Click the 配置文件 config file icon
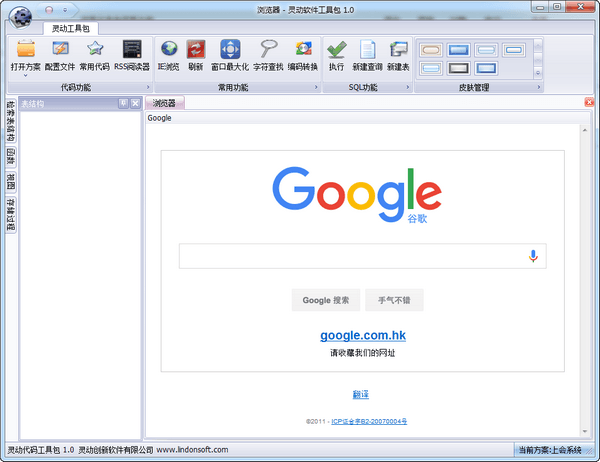Screen dimensions: 600x462 (x=60, y=49)
